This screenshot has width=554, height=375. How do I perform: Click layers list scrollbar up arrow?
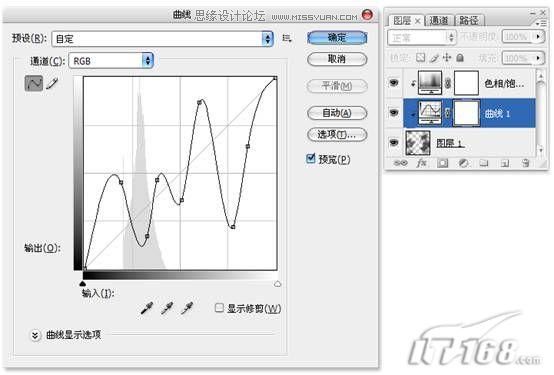(x=541, y=76)
